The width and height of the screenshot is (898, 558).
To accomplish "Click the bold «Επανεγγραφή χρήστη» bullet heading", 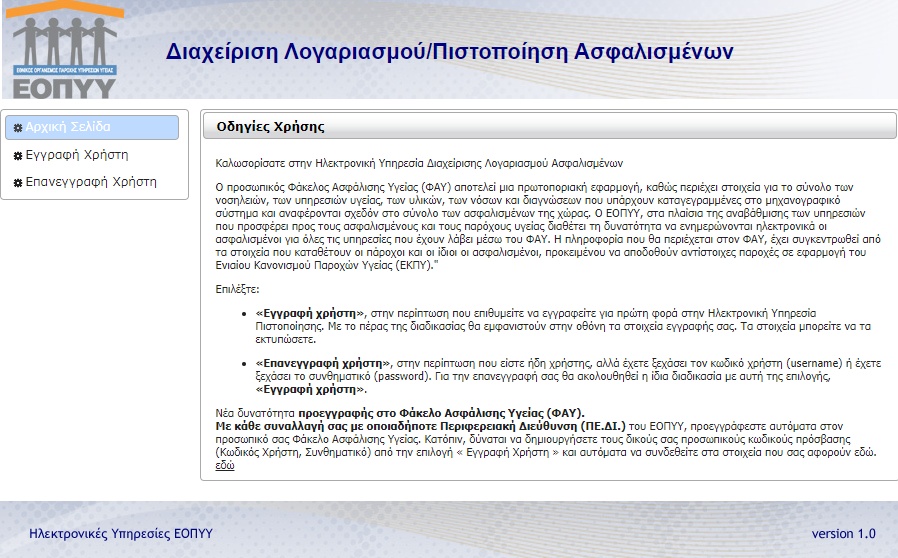I will point(323,363).
